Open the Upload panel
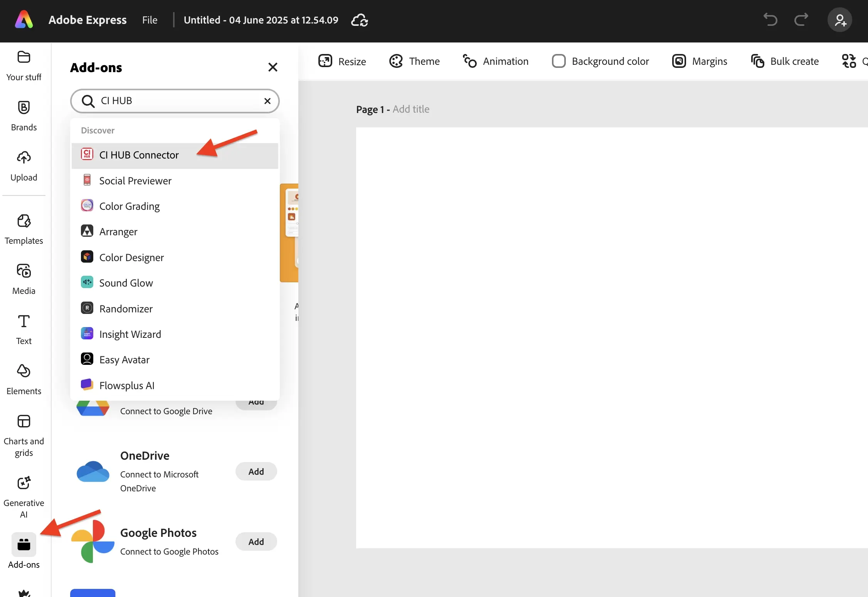This screenshot has width=868, height=597. [24, 166]
